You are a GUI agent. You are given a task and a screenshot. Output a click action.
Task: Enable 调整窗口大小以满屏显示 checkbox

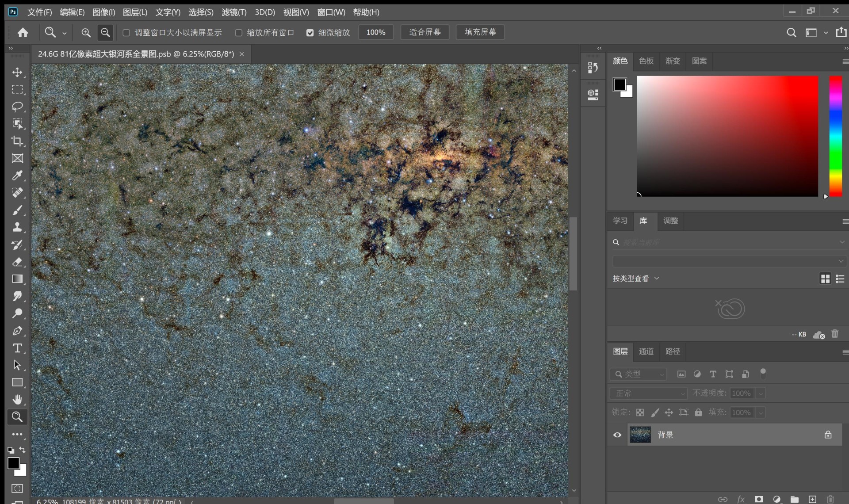coord(126,33)
